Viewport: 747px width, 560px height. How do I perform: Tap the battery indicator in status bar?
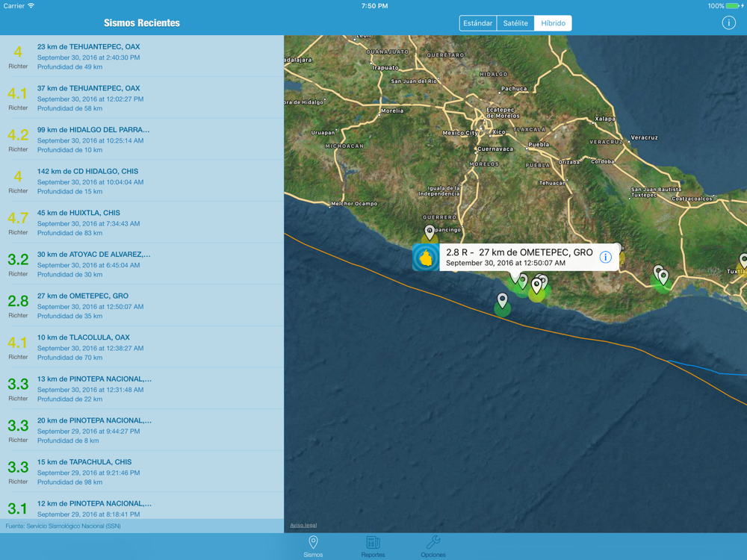[x=734, y=6]
